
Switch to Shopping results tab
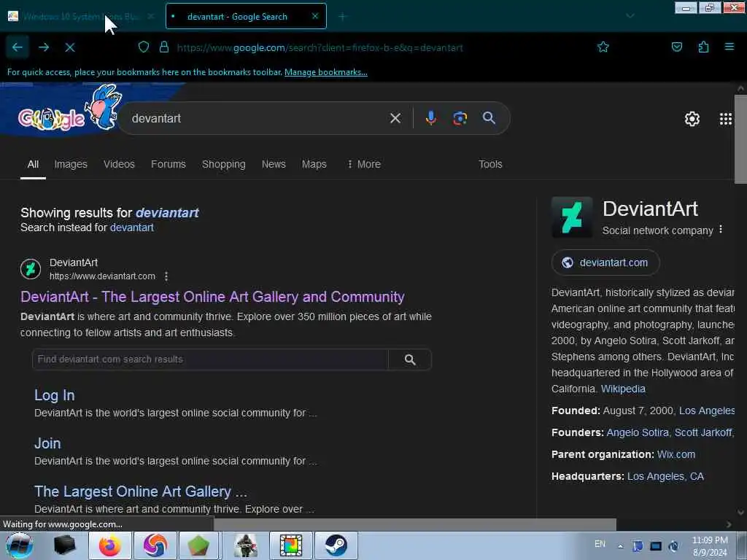[223, 164]
